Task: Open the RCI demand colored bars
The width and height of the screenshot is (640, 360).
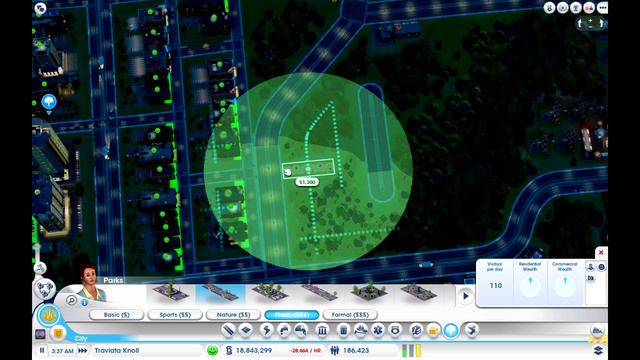Action: 411,350
